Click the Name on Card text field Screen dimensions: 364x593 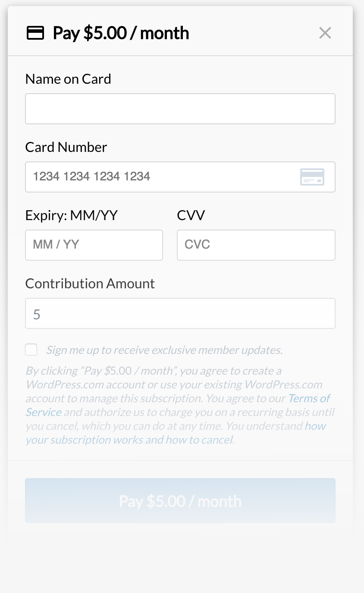[180, 109]
